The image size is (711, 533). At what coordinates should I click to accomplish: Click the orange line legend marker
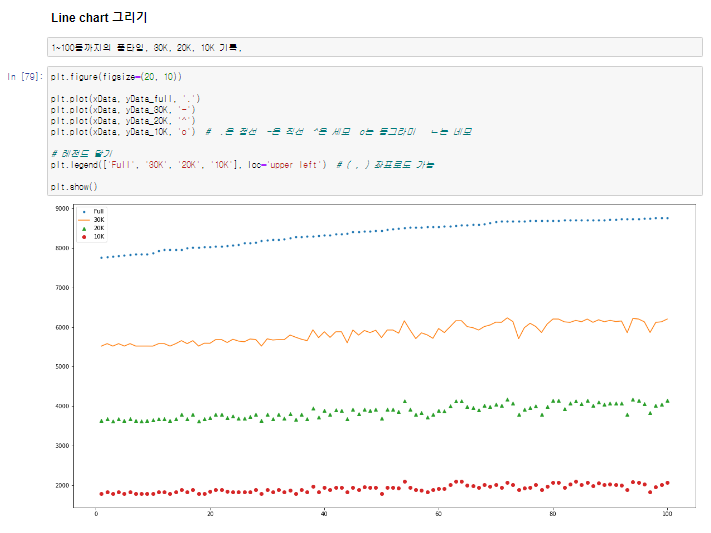click(84, 220)
